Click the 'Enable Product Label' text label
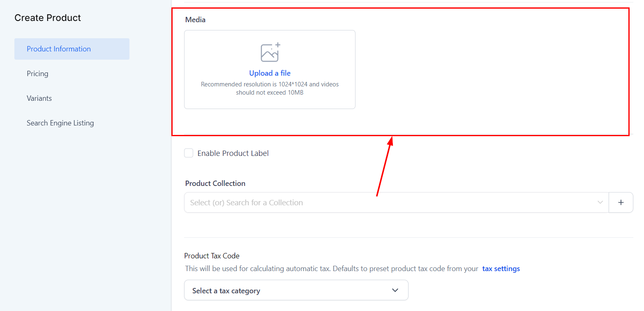This screenshot has width=644, height=311. coord(233,153)
